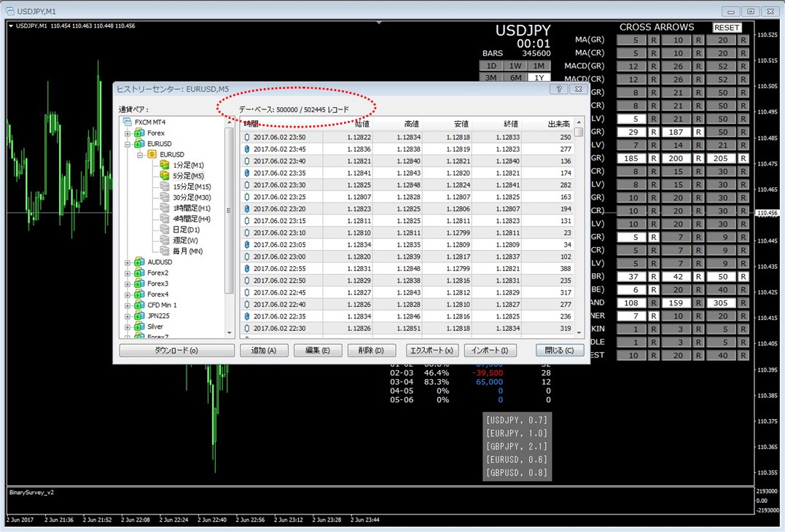The height and width of the screenshot is (532, 785).
Task: Click candle icon of the 23:35 record
Action: [247, 173]
